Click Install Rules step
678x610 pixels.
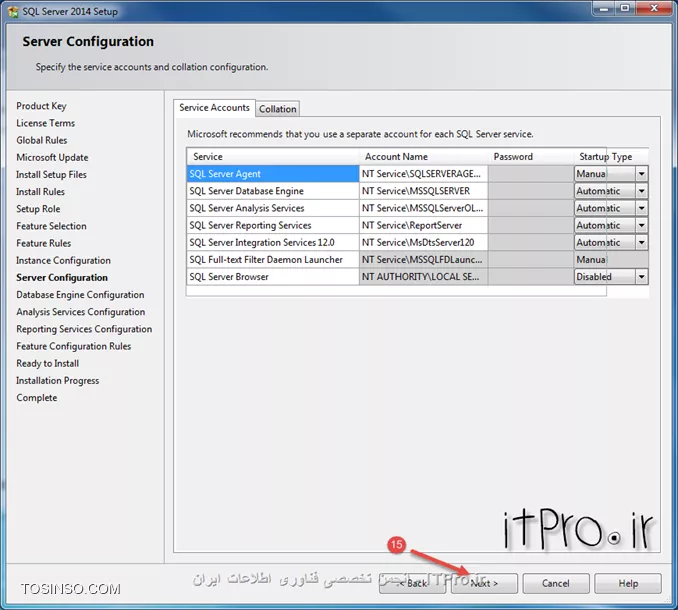coord(40,192)
